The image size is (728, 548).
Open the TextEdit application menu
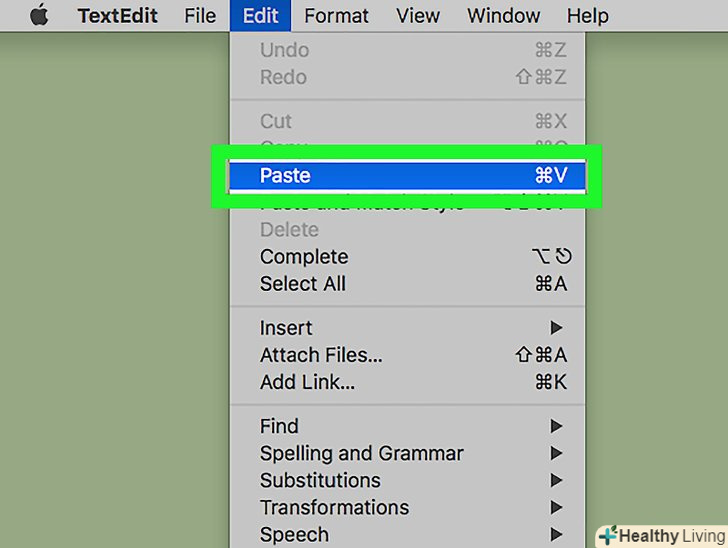pyautogui.click(x=120, y=16)
